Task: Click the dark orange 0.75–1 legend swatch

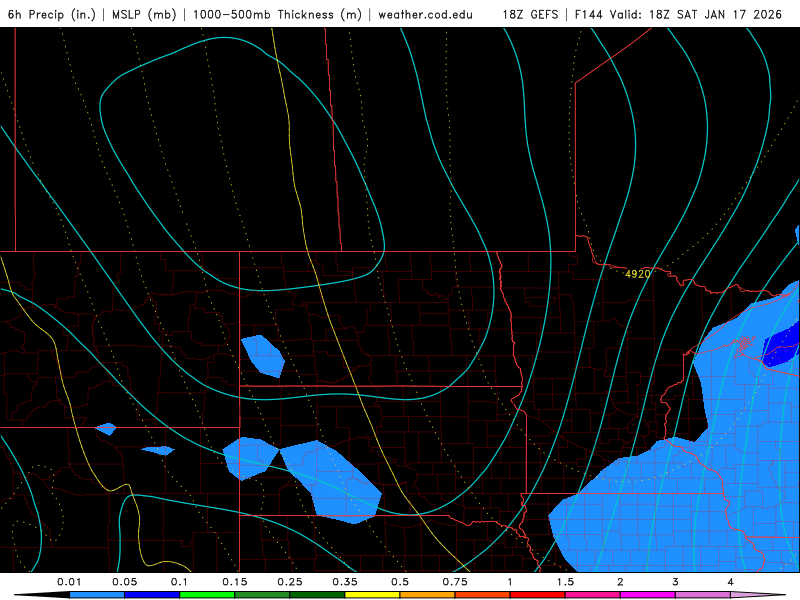Action: tap(483, 595)
